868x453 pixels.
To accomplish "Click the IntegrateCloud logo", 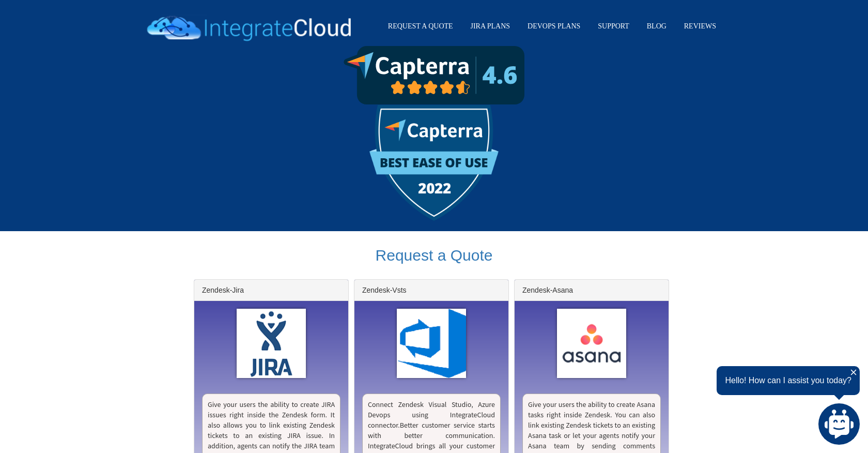I will [x=249, y=28].
